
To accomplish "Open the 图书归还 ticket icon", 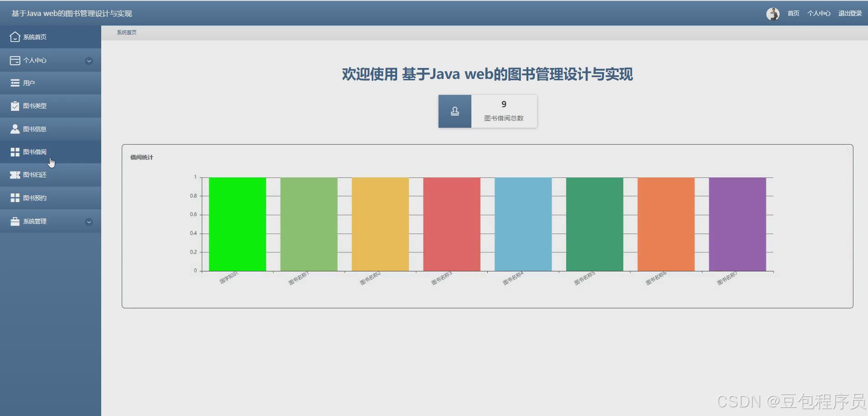I will (15, 175).
